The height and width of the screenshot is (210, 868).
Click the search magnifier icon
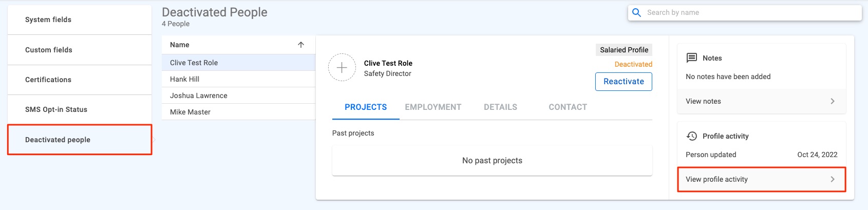coord(636,13)
